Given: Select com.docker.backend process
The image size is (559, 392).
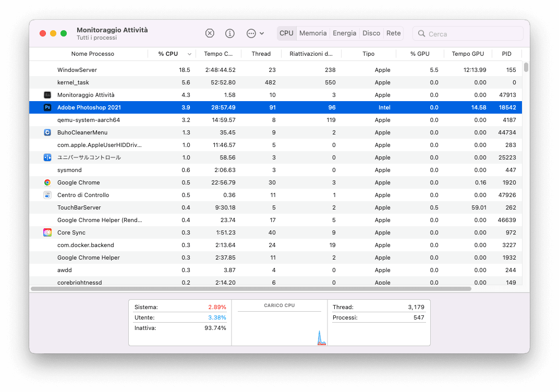Looking at the screenshot, I should [275, 245].
